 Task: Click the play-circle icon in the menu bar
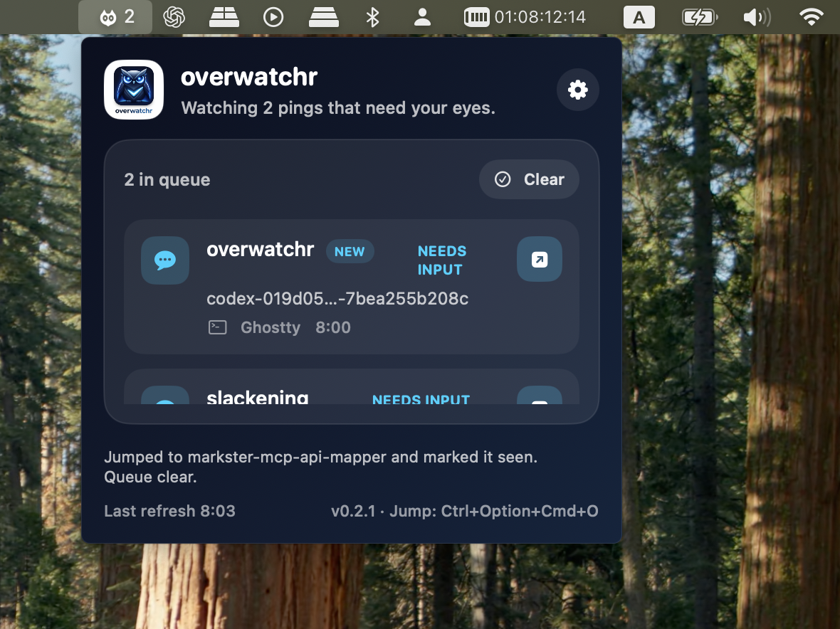(x=273, y=16)
